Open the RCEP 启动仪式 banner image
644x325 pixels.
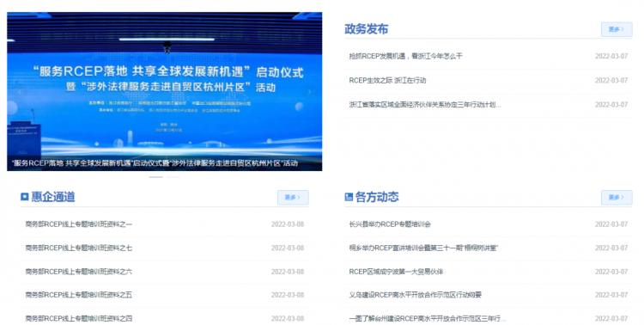164,91
